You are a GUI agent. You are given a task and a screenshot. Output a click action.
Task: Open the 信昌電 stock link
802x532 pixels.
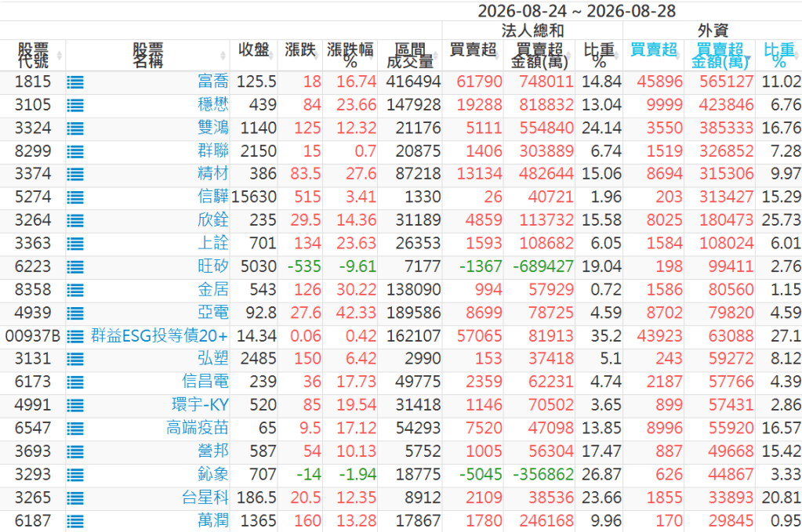pos(205,382)
